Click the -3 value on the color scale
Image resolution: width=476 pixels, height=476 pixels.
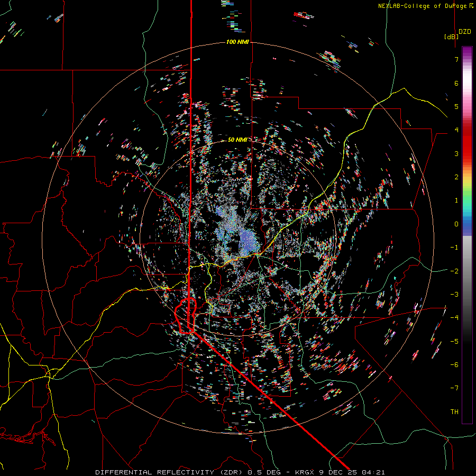pos(454,295)
